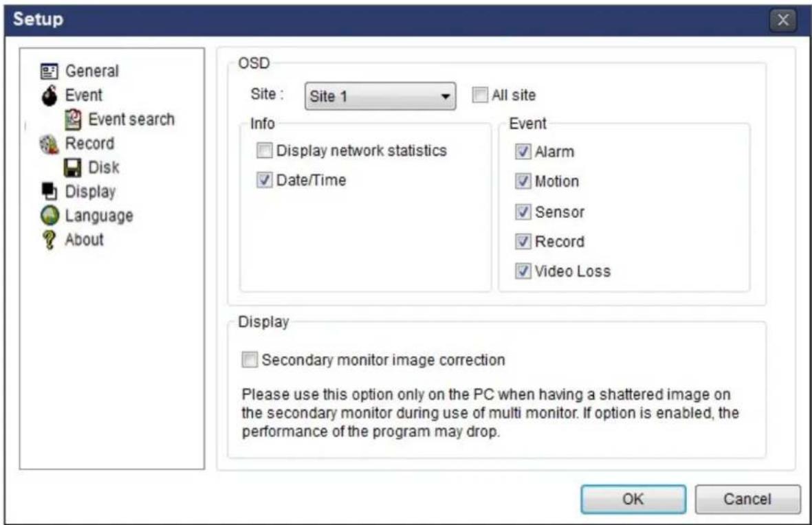Close the Setup dialog window

click(783, 20)
